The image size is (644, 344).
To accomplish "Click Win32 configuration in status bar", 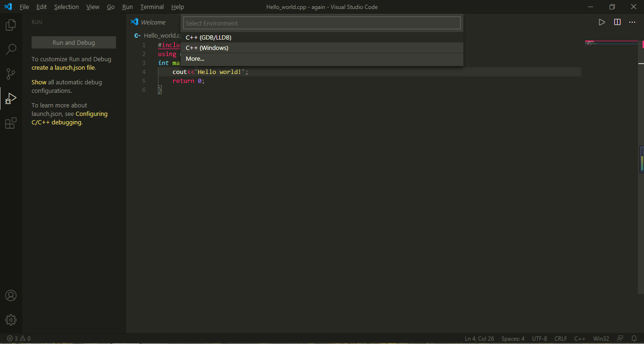I will [601, 338].
